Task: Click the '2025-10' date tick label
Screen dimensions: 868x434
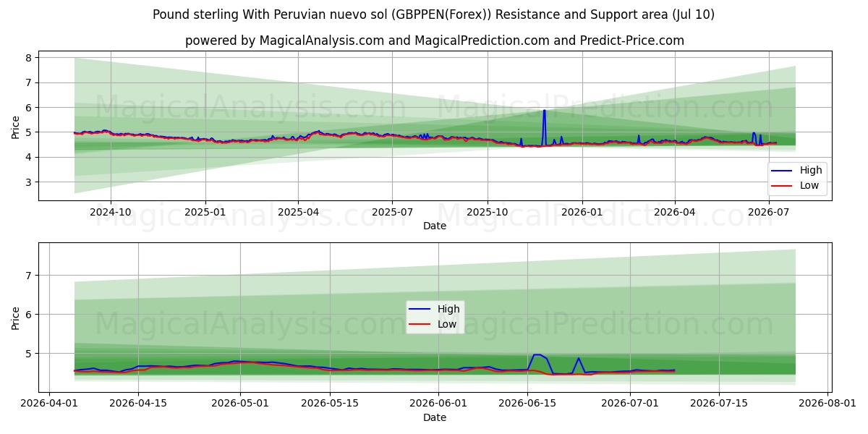Action: click(x=487, y=212)
